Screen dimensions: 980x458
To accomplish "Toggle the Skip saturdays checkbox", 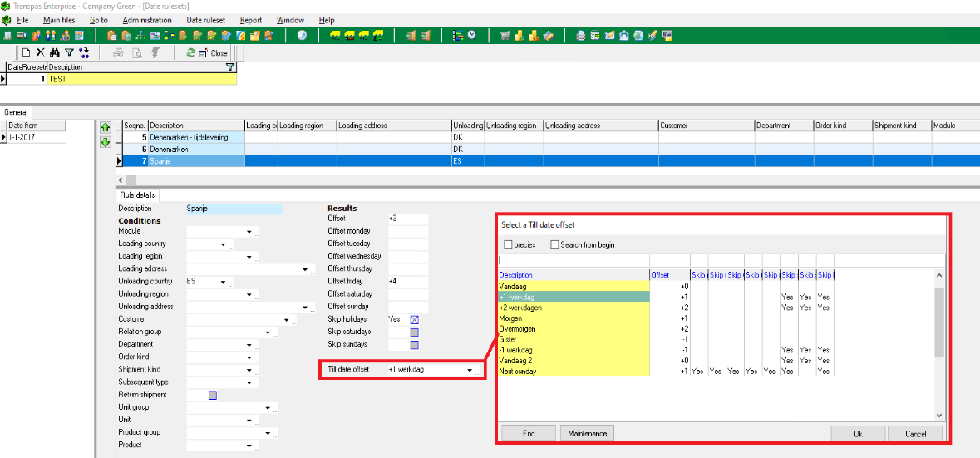I will (x=415, y=332).
